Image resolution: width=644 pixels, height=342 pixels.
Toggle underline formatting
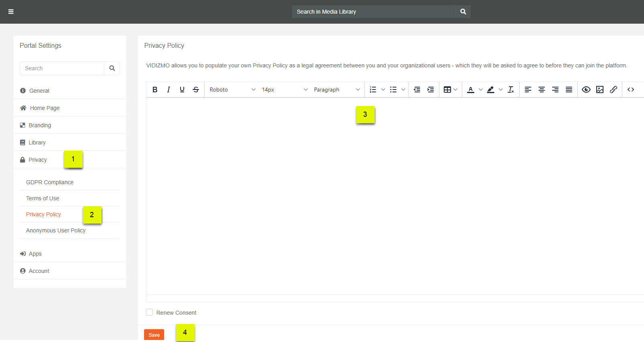click(x=182, y=90)
